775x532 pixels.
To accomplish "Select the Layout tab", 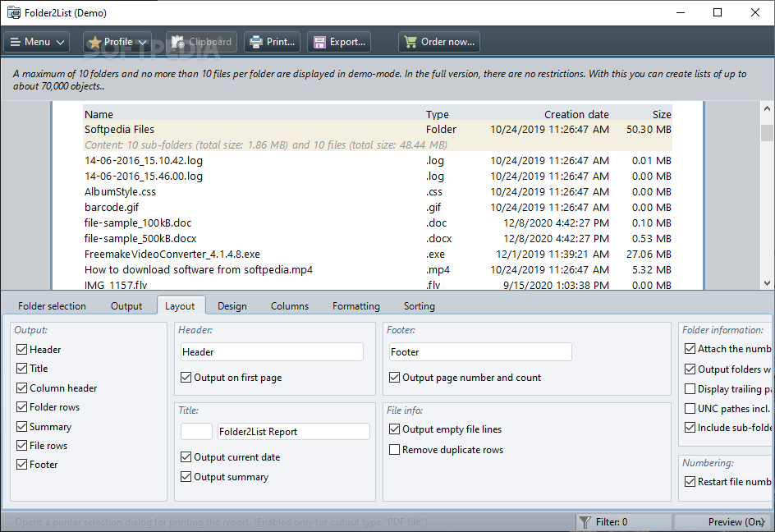I will 180,305.
